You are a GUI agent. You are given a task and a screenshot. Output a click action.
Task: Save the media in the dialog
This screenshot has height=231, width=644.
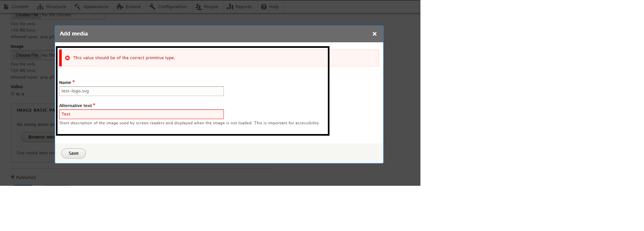[x=73, y=153]
